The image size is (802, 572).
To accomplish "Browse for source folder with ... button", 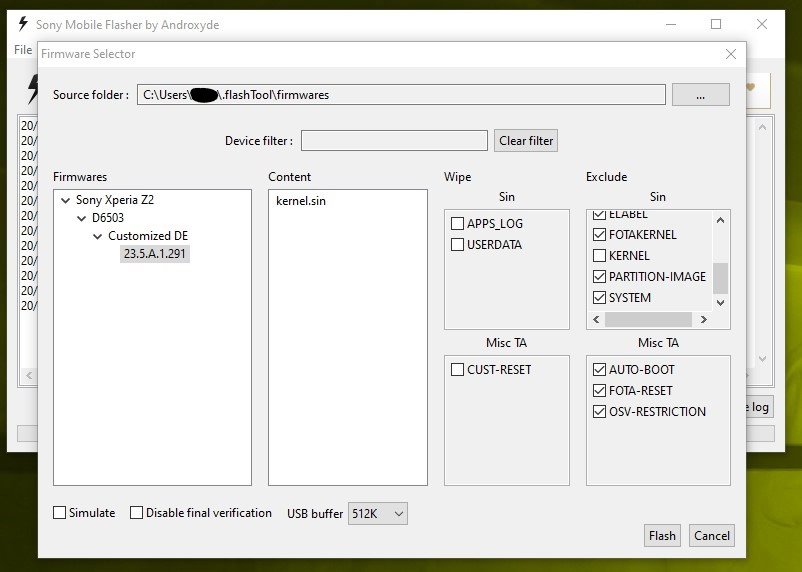I will coord(701,95).
